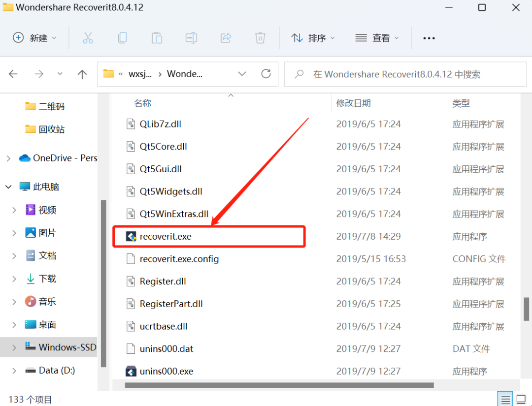This screenshot has width=532, height=406.
Task: Click the Delete trash icon
Action: coord(260,38)
